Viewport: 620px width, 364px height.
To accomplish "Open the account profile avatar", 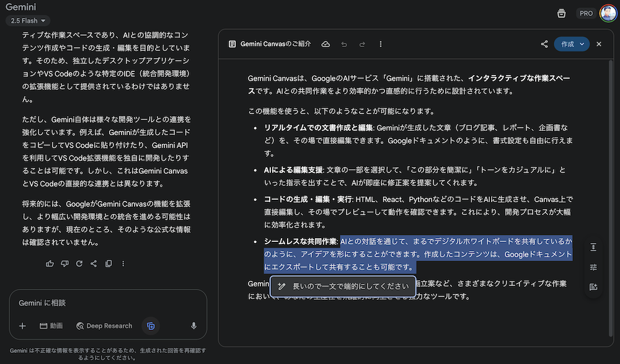I will [x=608, y=13].
